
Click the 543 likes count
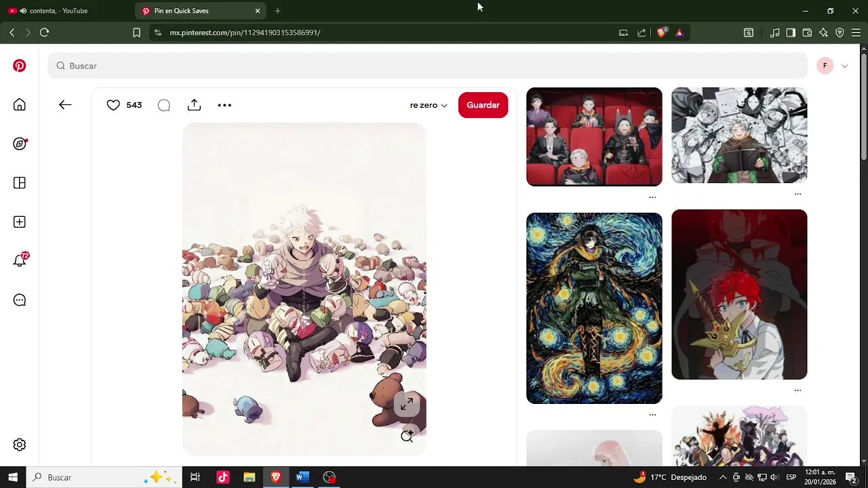[134, 105]
